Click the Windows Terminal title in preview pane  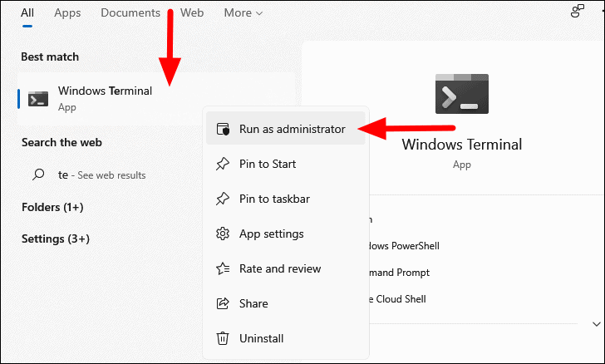[x=462, y=145]
